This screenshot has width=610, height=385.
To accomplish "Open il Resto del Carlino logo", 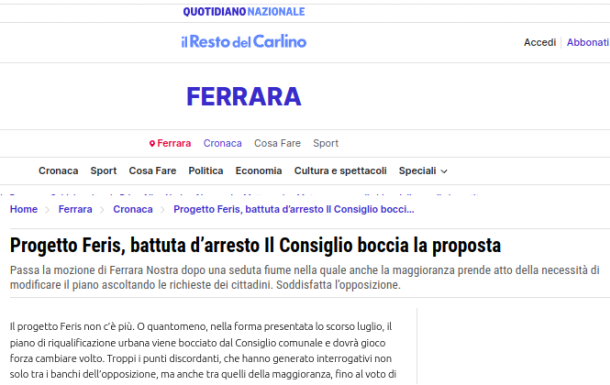I will [x=244, y=42].
